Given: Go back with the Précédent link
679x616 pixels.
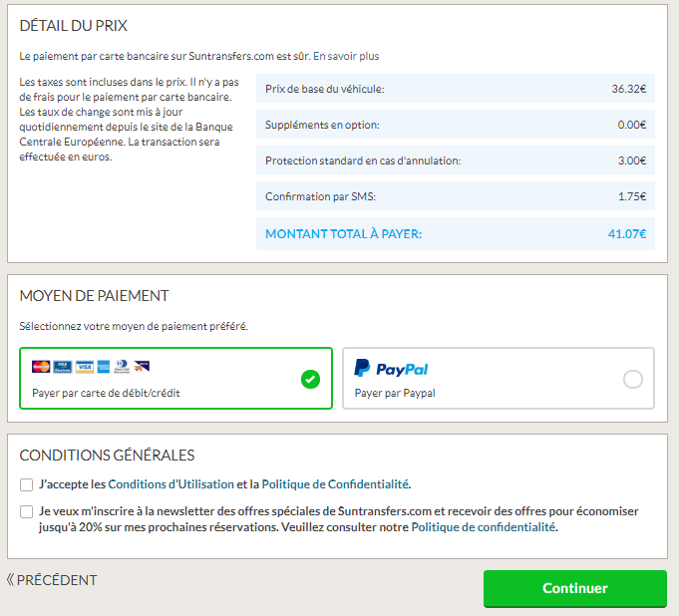Looking at the screenshot, I should click(x=57, y=580).
